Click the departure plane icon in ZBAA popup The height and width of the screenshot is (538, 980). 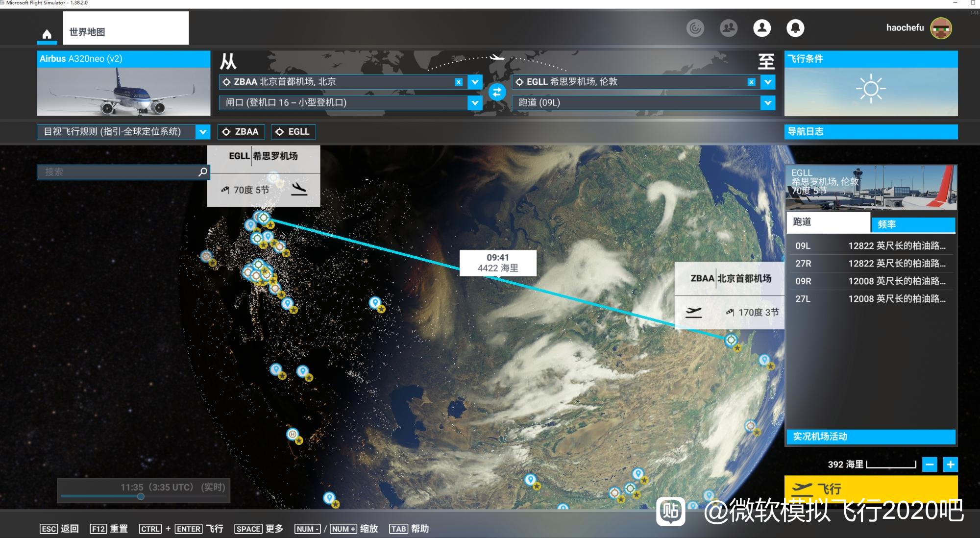693,312
